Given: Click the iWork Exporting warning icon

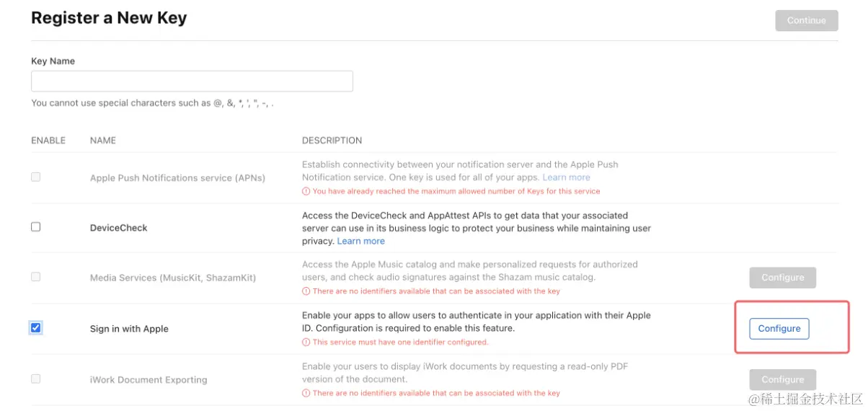Looking at the screenshot, I should click(306, 394).
